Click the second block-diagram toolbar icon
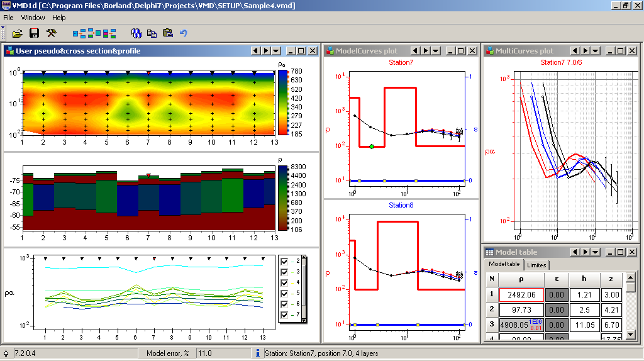This screenshot has width=644, height=361. [x=94, y=33]
